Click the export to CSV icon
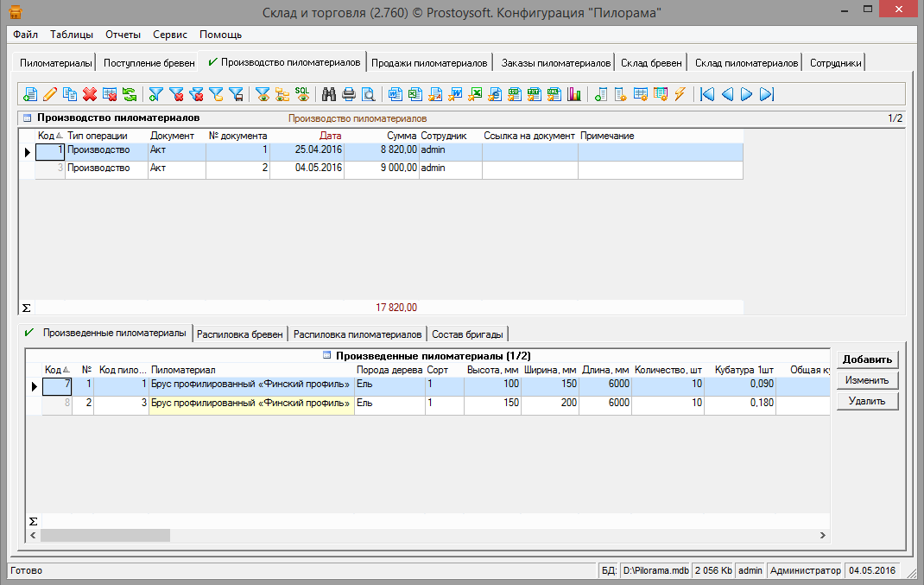The width and height of the screenshot is (924, 585). point(514,94)
